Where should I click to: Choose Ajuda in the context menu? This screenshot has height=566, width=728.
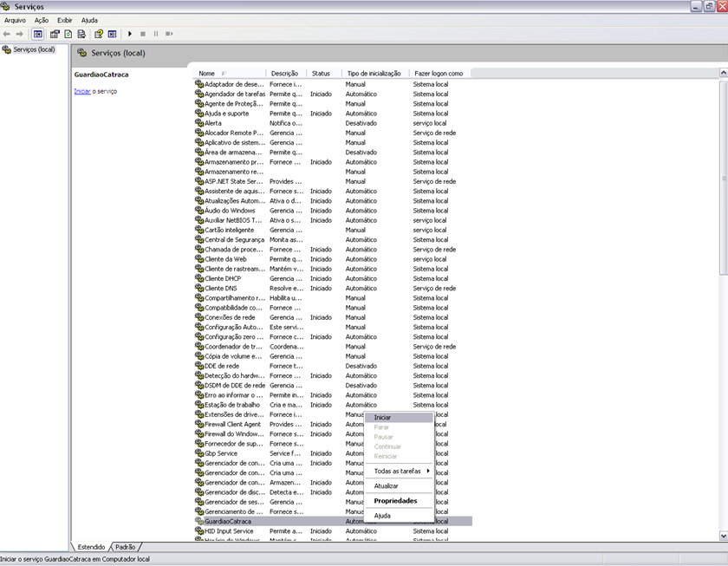click(399, 516)
